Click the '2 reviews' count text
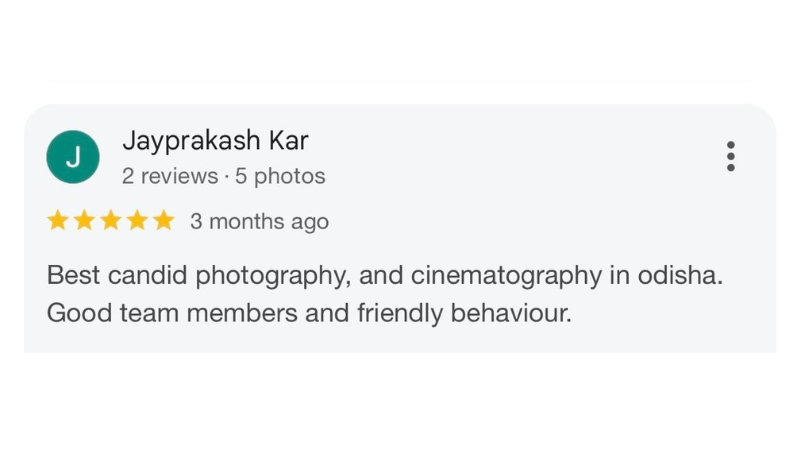This screenshot has height=450, width=800. coord(169,176)
